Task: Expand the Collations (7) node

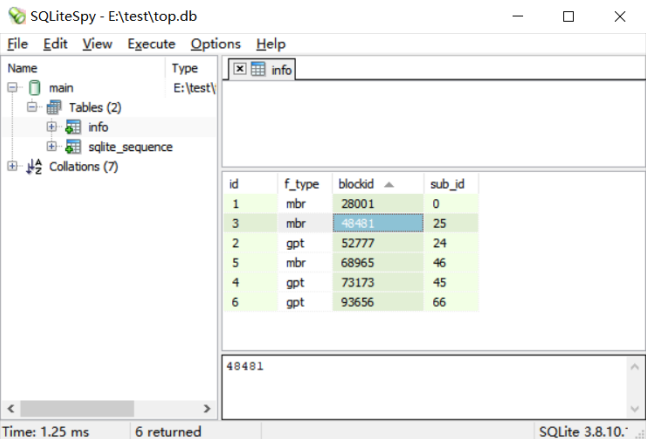Action: 12,166
